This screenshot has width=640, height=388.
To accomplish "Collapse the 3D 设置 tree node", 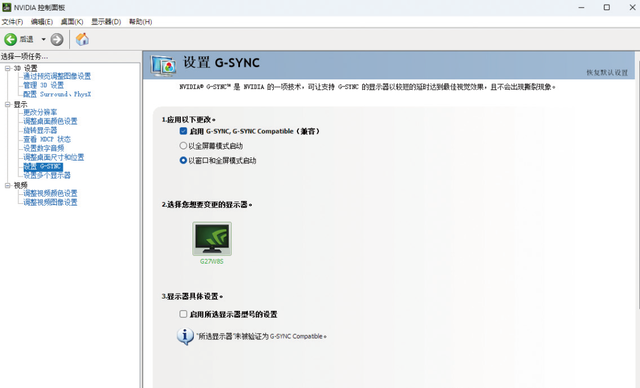I will coord(7,68).
